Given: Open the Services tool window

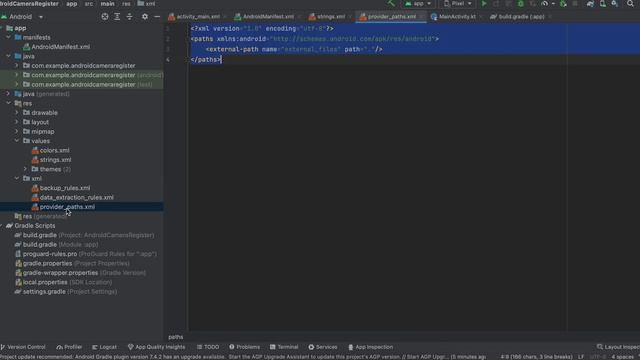Looking at the screenshot, I should (323, 347).
